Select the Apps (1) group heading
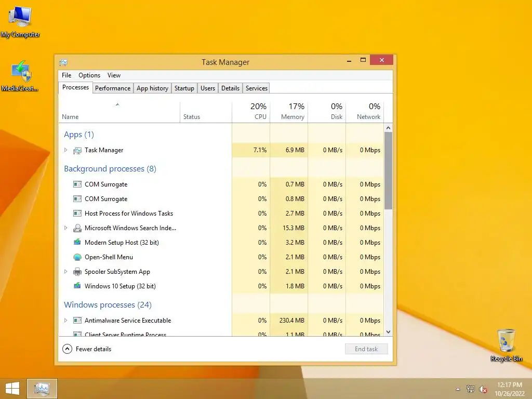532x399 pixels. pyautogui.click(x=79, y=135)
